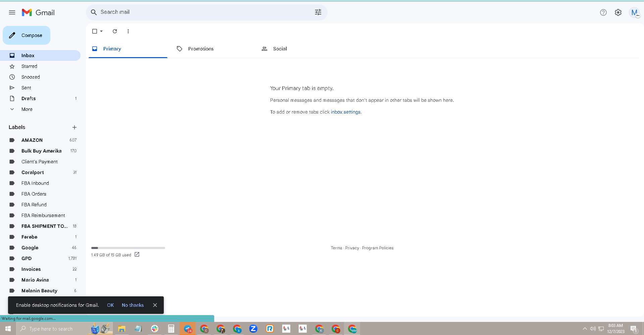Open storage management link icon
The height and width of the screenshot is (335, 644).
(137, 255)
